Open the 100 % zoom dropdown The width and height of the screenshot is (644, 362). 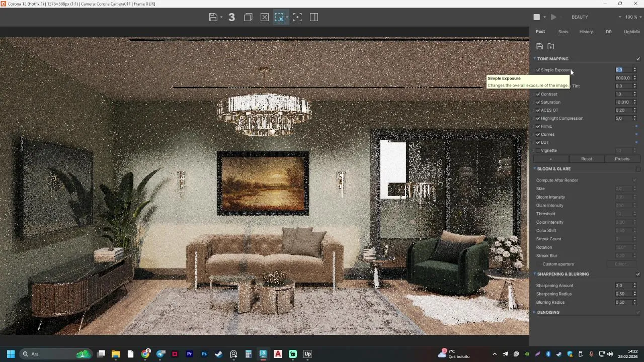(x=633, y=17)
